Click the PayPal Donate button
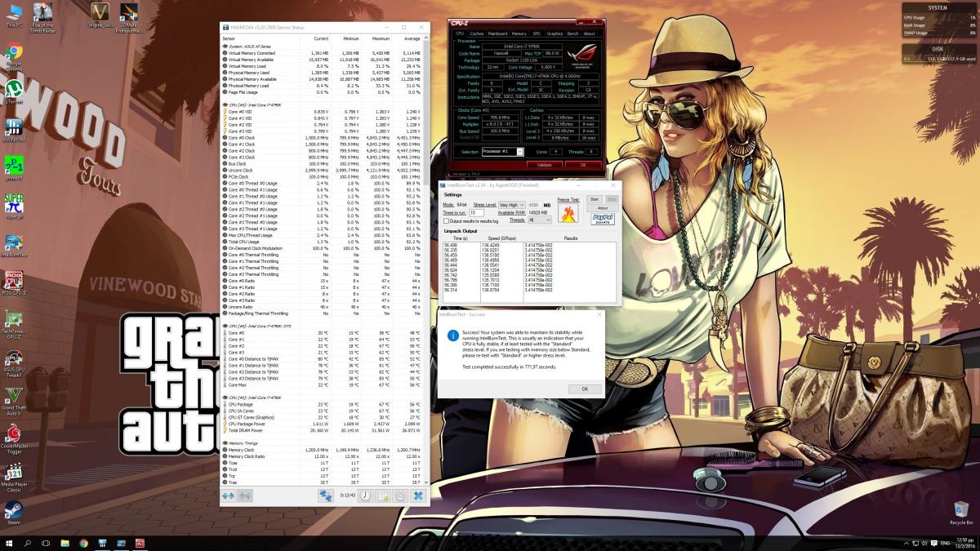 pos(603,219)
